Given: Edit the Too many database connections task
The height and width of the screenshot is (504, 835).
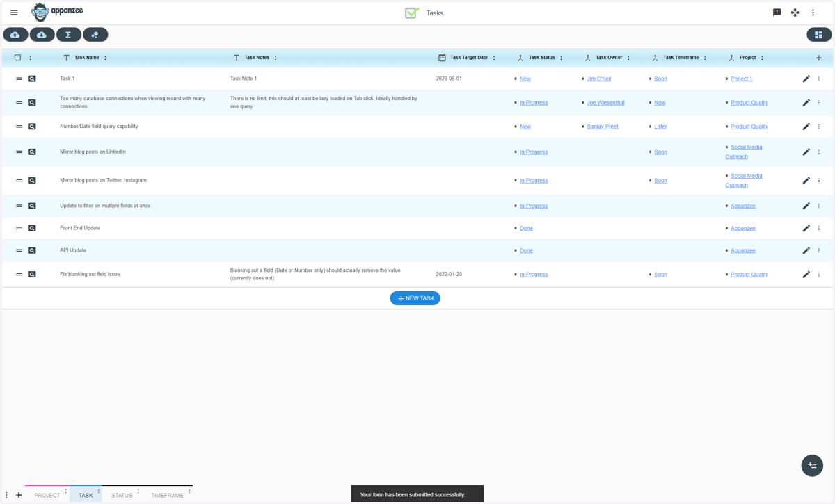Looking at the screenshot, I should [806, 103].
